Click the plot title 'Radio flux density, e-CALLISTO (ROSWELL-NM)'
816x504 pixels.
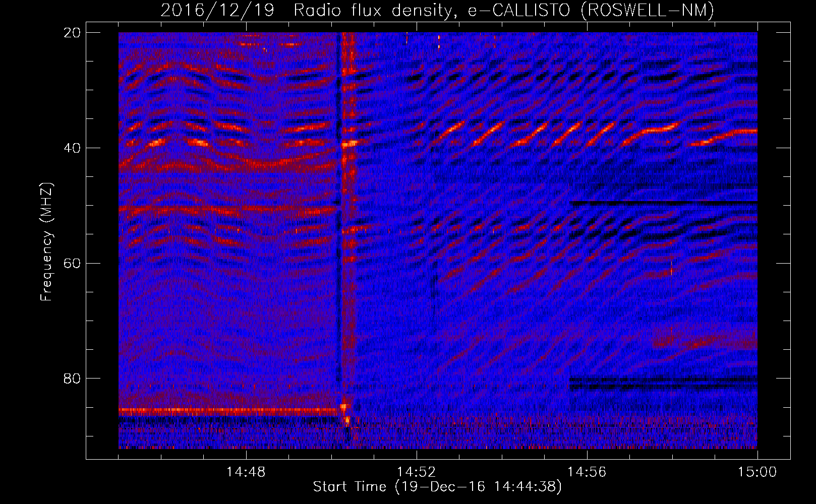(x=504, y=10)
